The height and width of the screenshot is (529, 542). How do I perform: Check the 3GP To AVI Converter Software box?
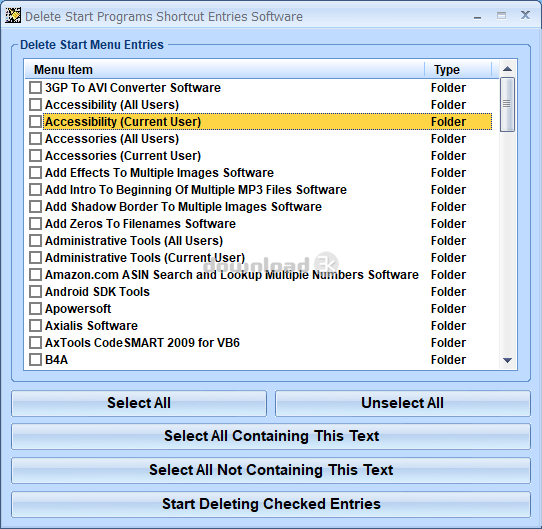(x=35, y=87)
